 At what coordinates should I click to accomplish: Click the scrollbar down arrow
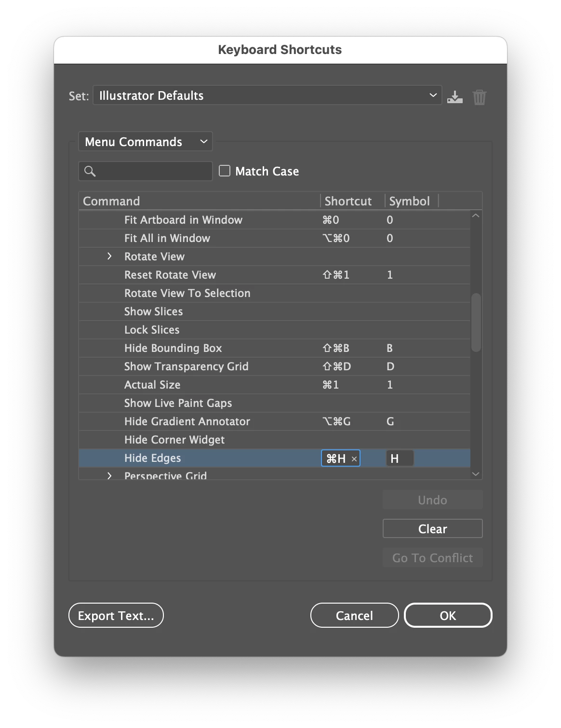476,474
